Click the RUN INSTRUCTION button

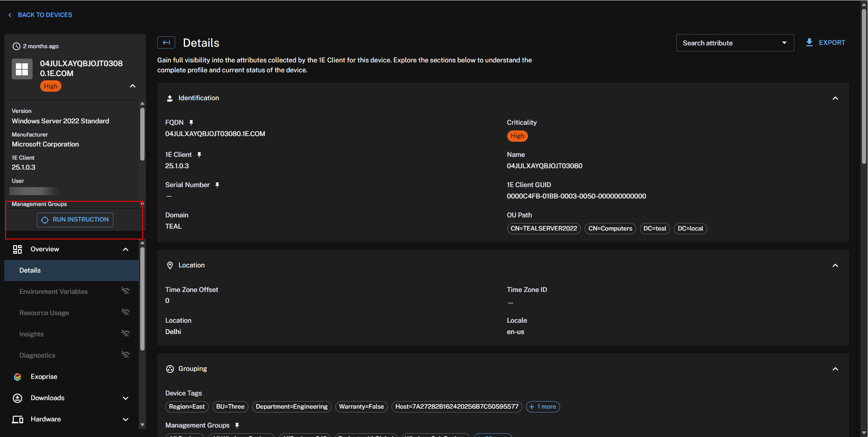click(x=75, y=220)
